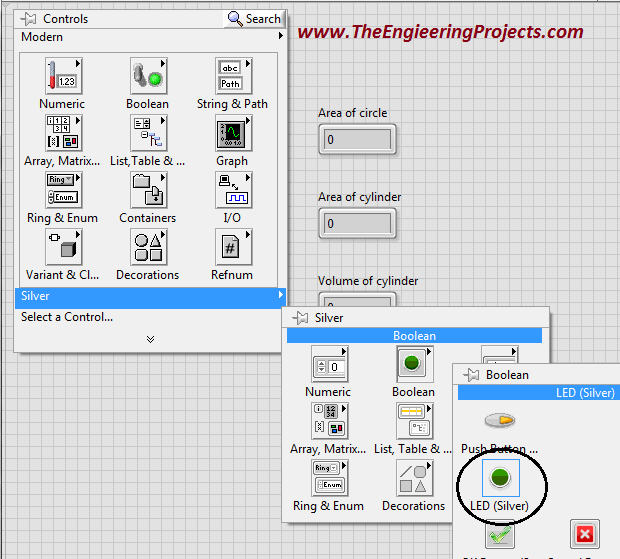Select the Push Button silver control
This screenshot has width=620, height=559.
(500, 421)
